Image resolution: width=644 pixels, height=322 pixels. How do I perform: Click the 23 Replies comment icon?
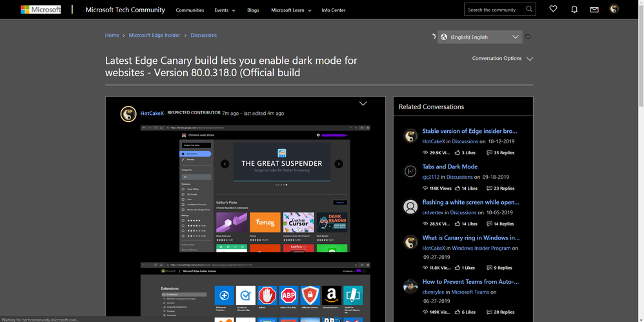tap(489, 188)
